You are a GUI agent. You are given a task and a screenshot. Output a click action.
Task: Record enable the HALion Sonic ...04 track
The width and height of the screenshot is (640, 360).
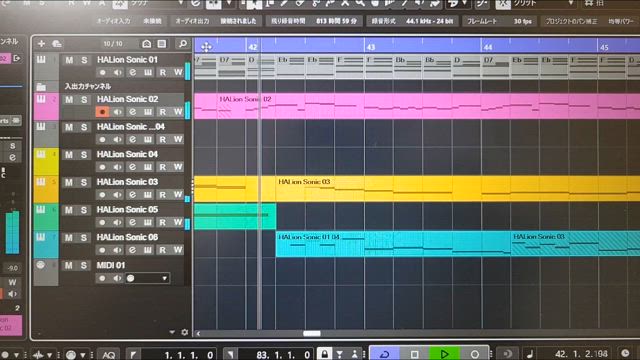[x=102, y=139]
